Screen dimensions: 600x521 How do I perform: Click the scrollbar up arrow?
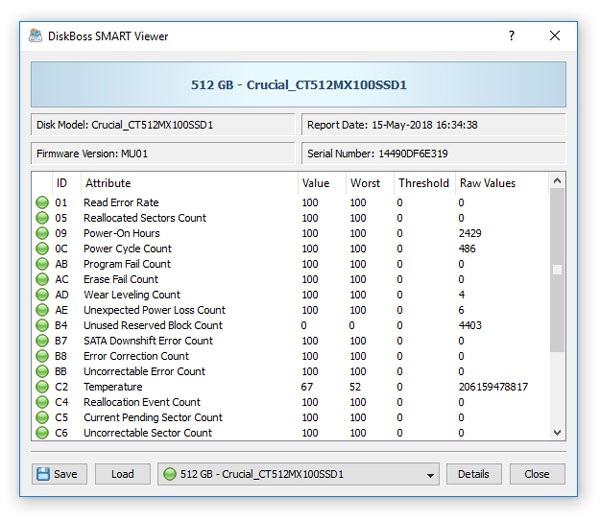(x=557, y=181)
